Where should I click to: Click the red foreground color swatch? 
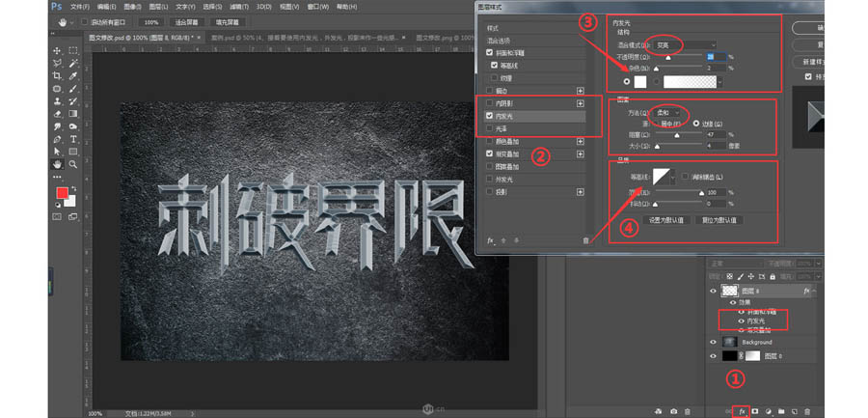tap(62, 192)
